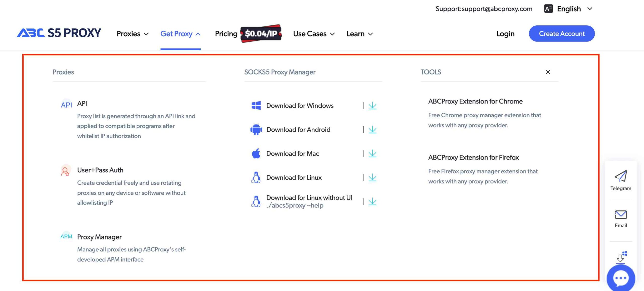Click the User+Pass Auth option
Viewport: 644px width, 291px height.
point(100,170)
